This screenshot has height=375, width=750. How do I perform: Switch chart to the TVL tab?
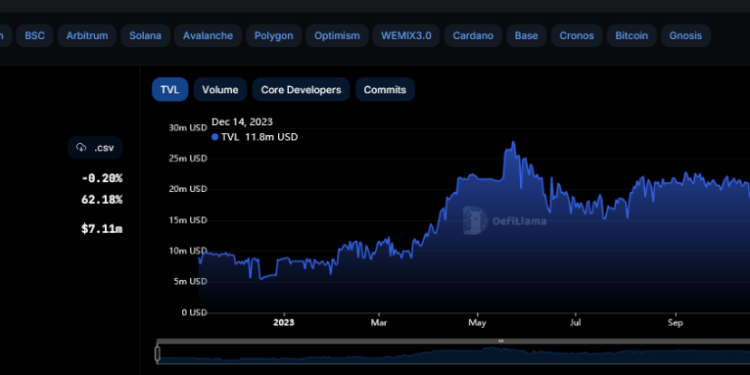coord(170,89)
